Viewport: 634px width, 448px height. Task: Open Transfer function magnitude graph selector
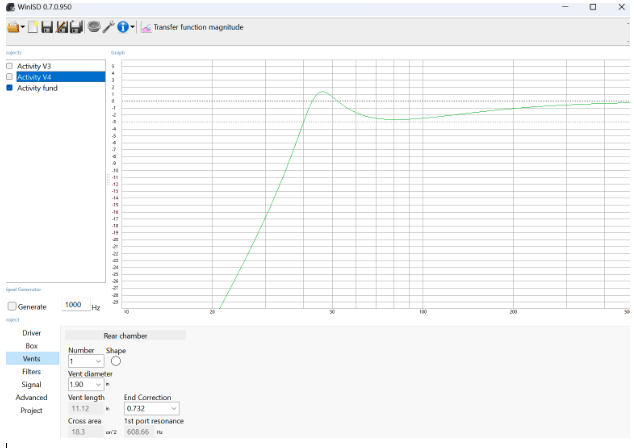coord(198,27)
